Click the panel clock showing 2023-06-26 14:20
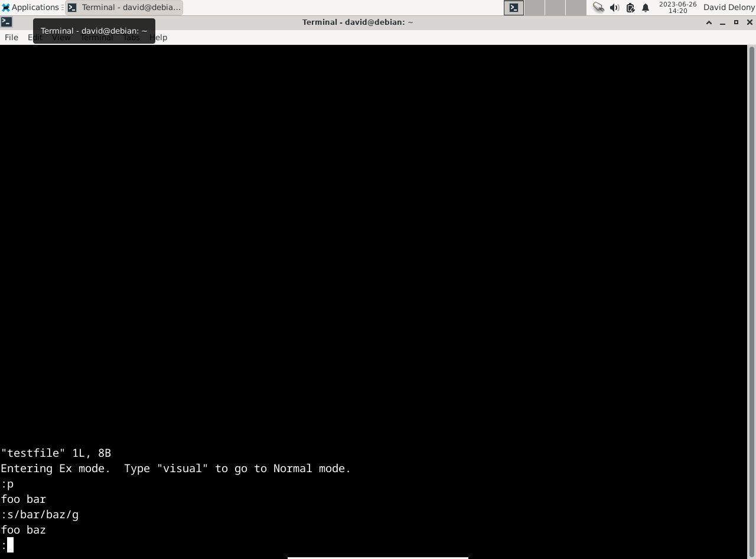Image resolution: width=756 pixels, height=559 pixels. click(677, 7)
